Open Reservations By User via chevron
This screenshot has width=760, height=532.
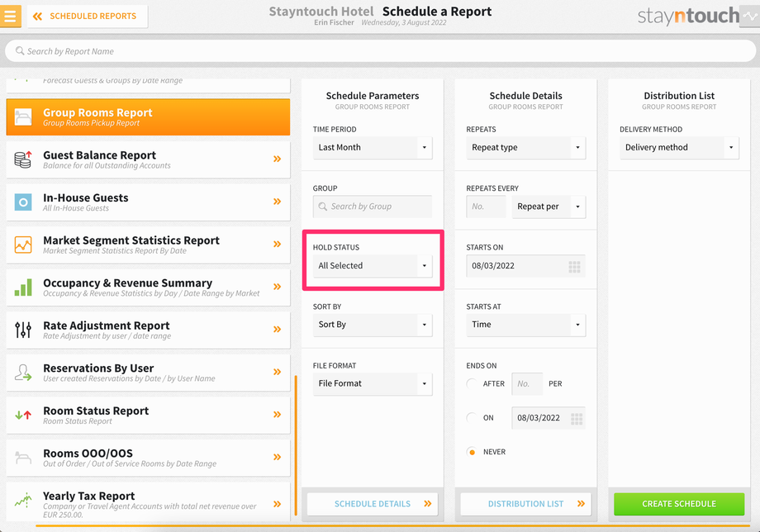pyautogui.click(x=277, y=372)
